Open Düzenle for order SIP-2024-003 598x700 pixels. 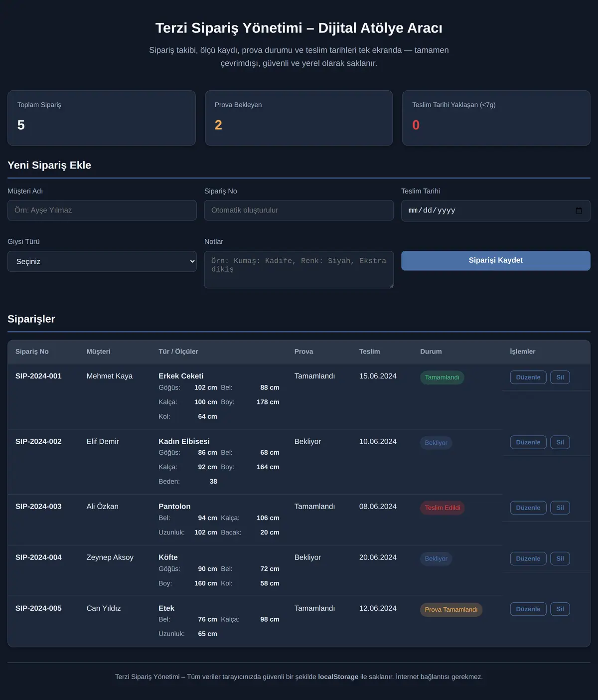[528, 508]
